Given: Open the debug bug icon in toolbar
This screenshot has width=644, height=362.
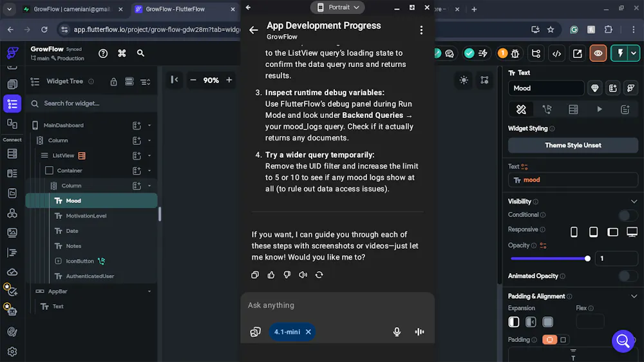Looking at the screenshot, I should [515, 53].
